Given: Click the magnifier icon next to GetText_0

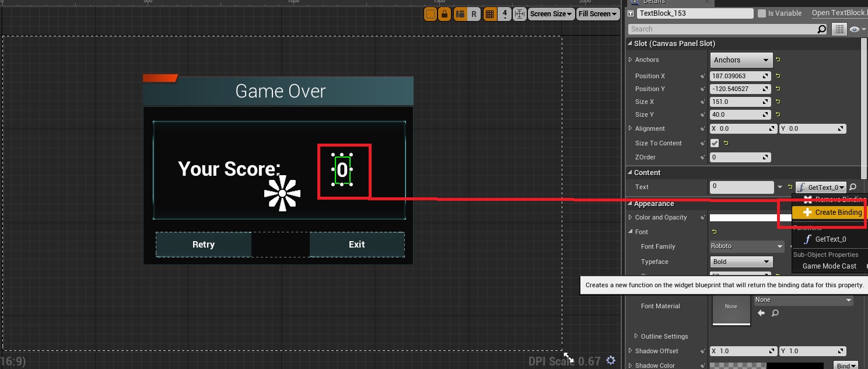Looking at the screenshot, I should click(x=853, y=187).
